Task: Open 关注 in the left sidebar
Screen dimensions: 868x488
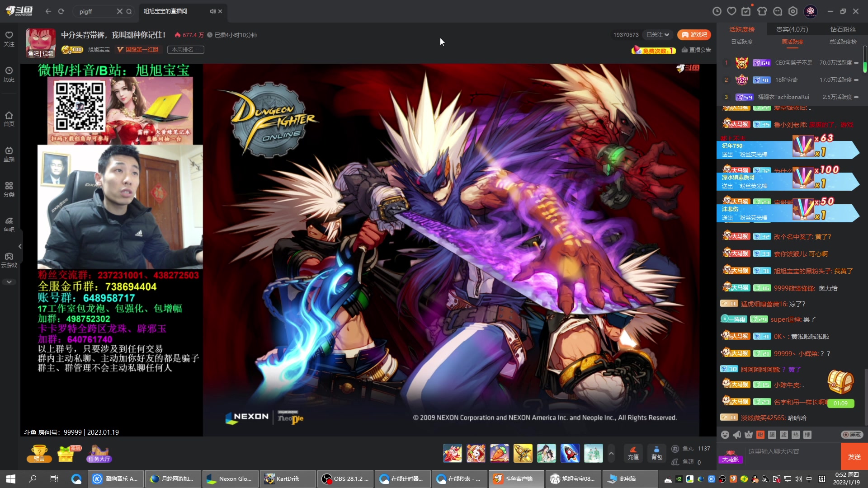Action: coord(9,39)
